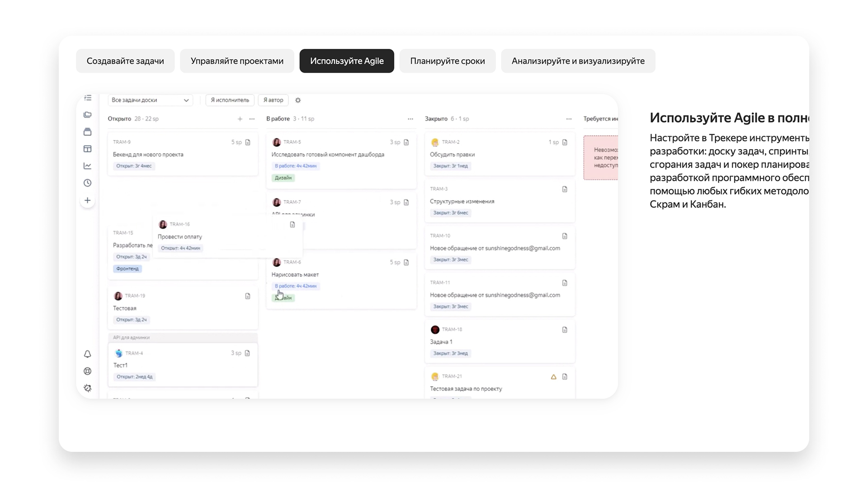Open the sidebar boards layout icon
The width and height of the screenshot is (868, 488).
pyautogui.click(x=88, y=149)
